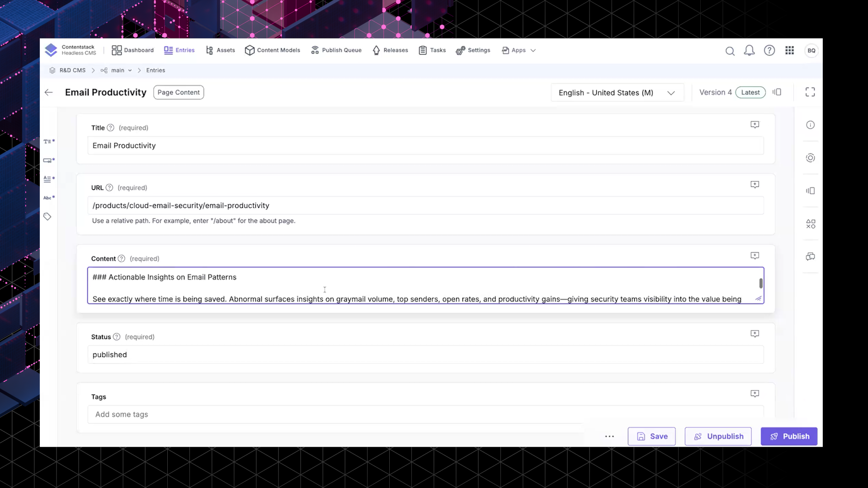The width and height of the screenshot is (868, 488).
Task: Open the help question mark icon
Action: coord(769,51)
